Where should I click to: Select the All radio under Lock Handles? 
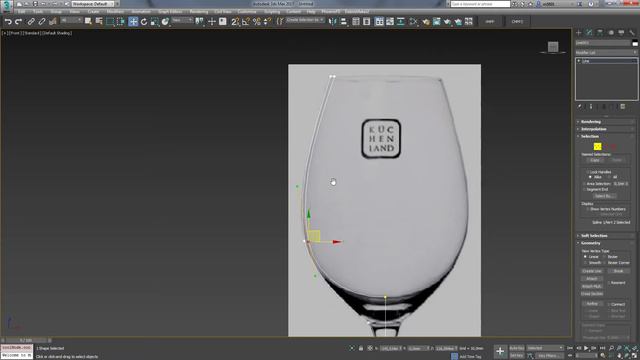click(x=609, y=177)
